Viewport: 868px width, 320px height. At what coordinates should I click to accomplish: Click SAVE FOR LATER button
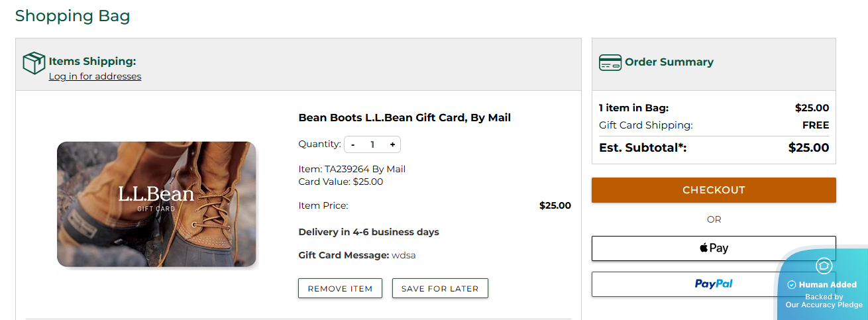pyautogui.click(x=440, y=288)
